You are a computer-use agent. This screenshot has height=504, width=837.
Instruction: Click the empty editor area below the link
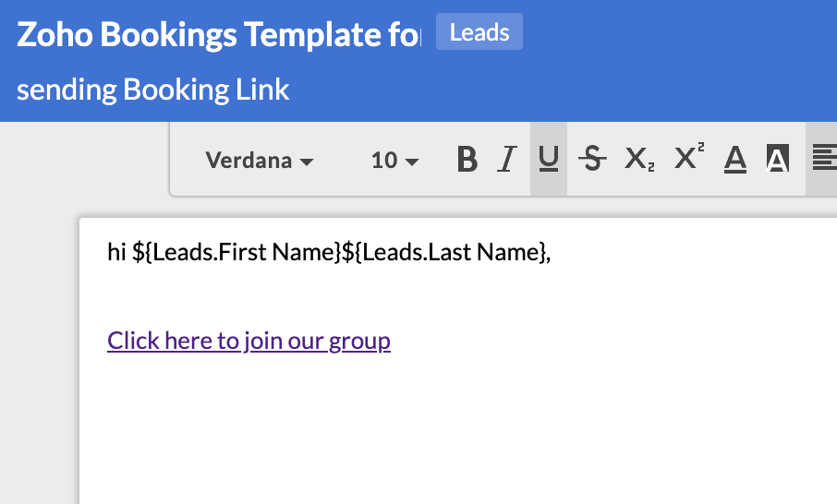[x=458, y=426]
